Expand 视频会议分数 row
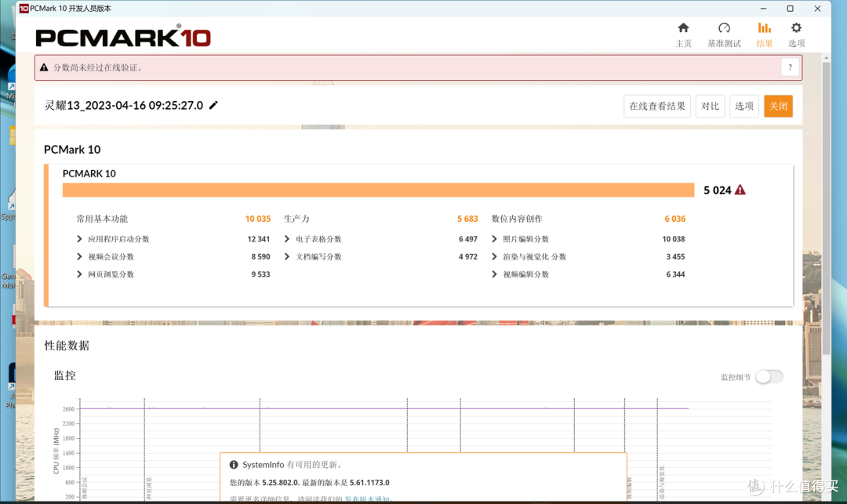The image size is (847, 504). coord(79,257)
